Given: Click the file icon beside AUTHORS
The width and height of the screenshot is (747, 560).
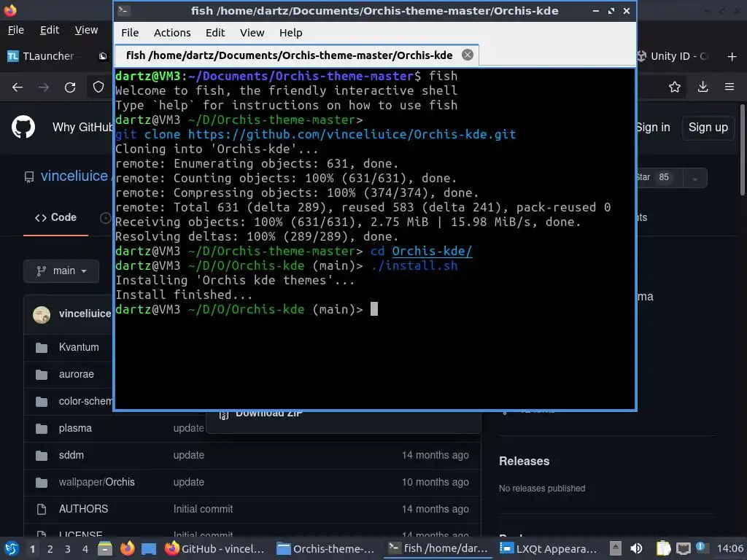Looking at the screenshot, I should 42,509.
